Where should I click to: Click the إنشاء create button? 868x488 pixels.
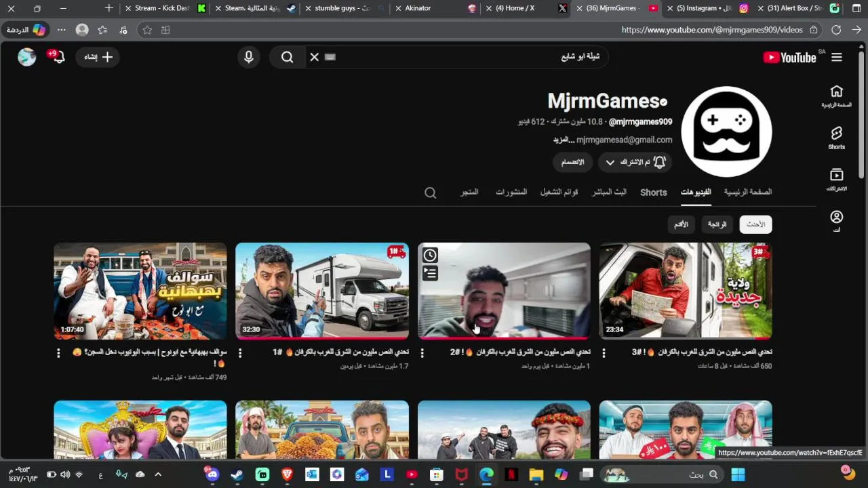pyautogui.click(x=98, y=57)
